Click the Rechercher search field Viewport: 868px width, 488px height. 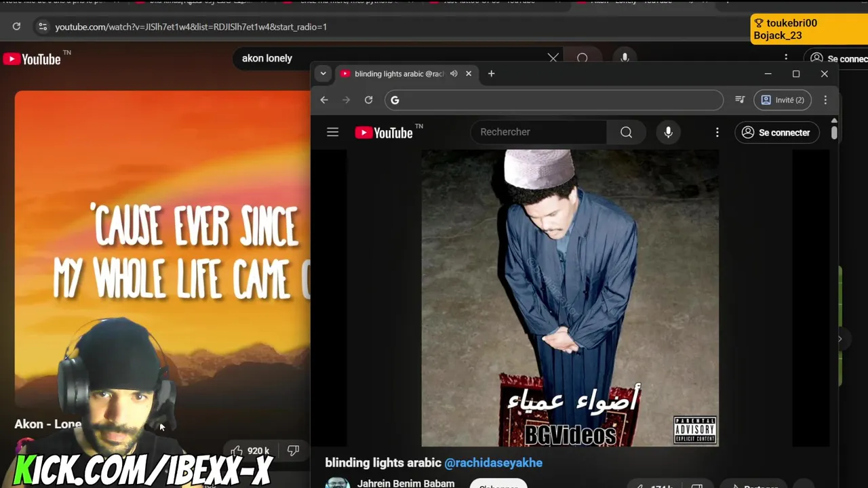point(540,132)
